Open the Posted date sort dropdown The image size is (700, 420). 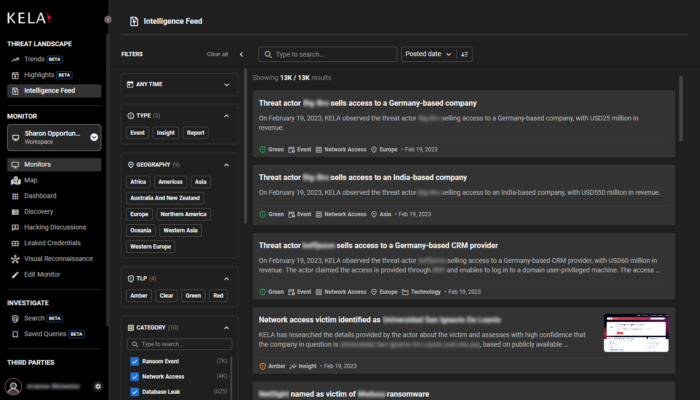tap(429, 54)
